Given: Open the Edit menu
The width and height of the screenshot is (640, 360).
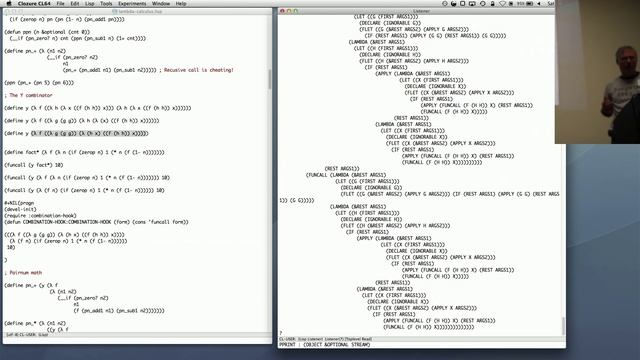Looking at the screenshot, I should coord(75,3).
